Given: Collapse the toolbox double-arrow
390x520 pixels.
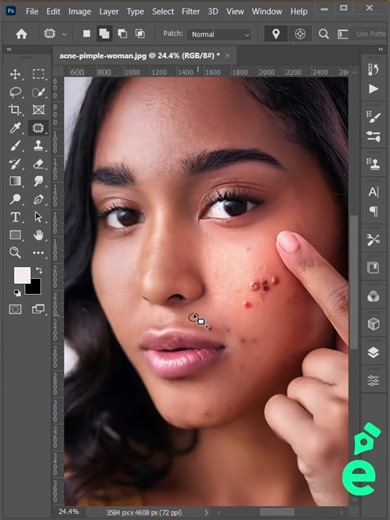Looking at the screenshot, I should tap(9, 49).
